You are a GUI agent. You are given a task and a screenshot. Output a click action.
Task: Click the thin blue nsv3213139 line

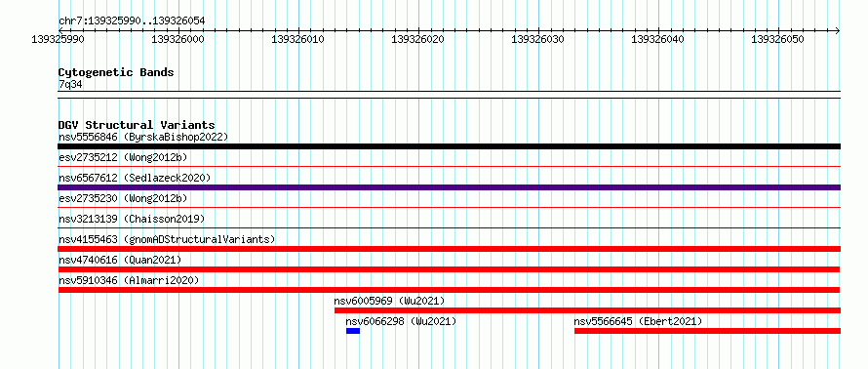coord(450,227)
